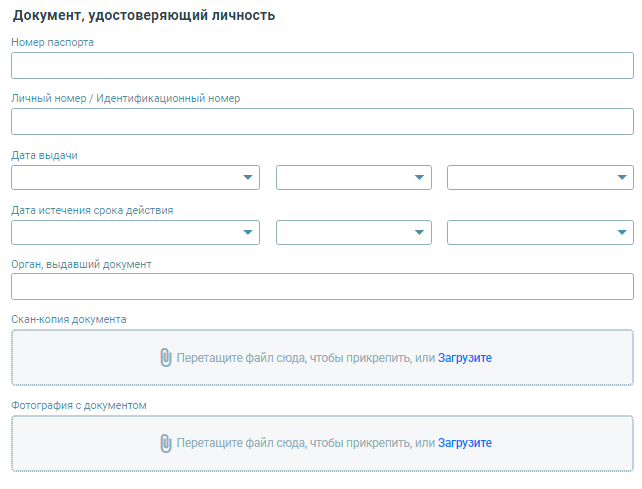Click the Дата выдачи label
The image size is (642, 489).
pyautogui.click(x=44, y=156)
